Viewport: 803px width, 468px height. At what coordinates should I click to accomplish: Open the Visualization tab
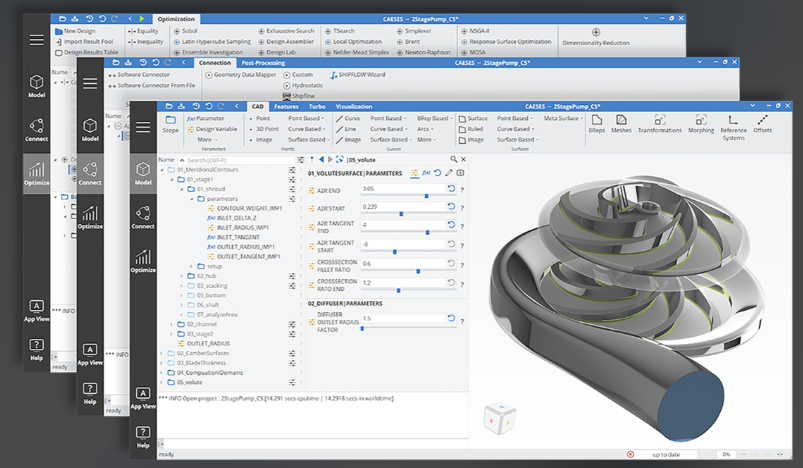[x=353, y=105]
